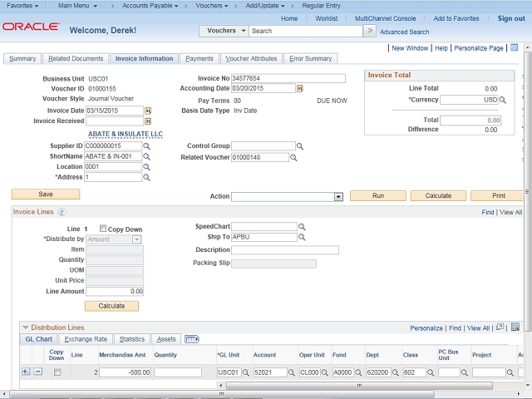Click the SpeedChart lookup magnifier
Image resolution: width=532 pixels, height=399 pixels.
(x=302, y=226)
